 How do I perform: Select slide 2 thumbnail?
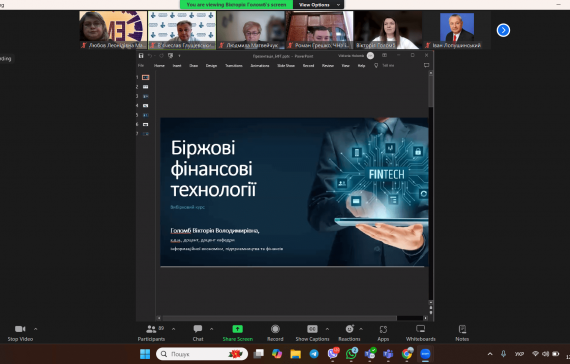pyautogui.click(x=145, y=87)
